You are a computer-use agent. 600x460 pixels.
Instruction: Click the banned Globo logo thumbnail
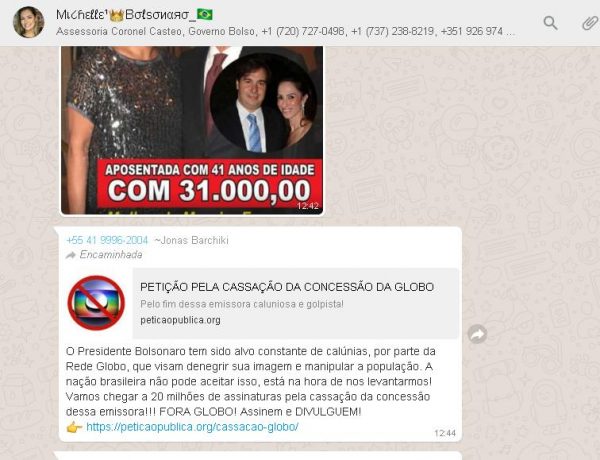point(96,303)
